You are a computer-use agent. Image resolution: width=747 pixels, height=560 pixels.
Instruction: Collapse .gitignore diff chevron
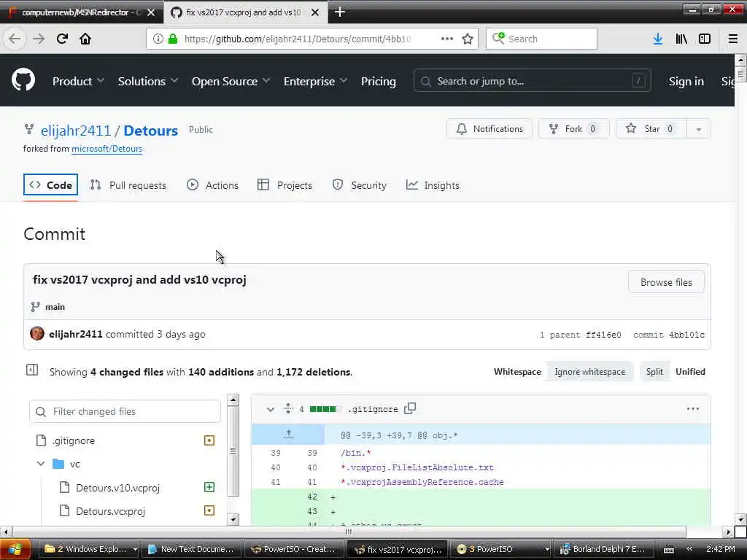coord(270,409)
